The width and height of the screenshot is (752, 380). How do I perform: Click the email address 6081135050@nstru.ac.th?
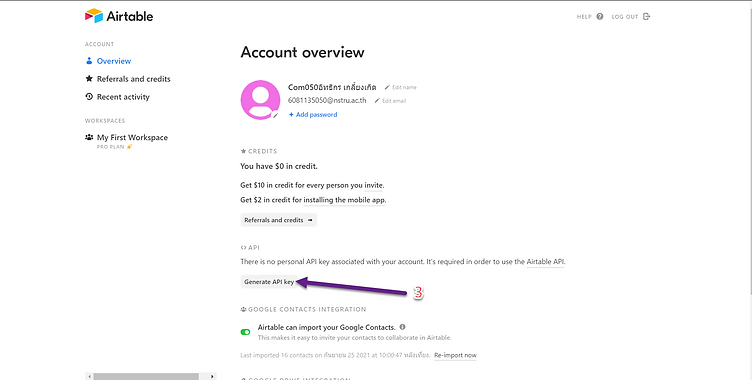coord(327,101)
